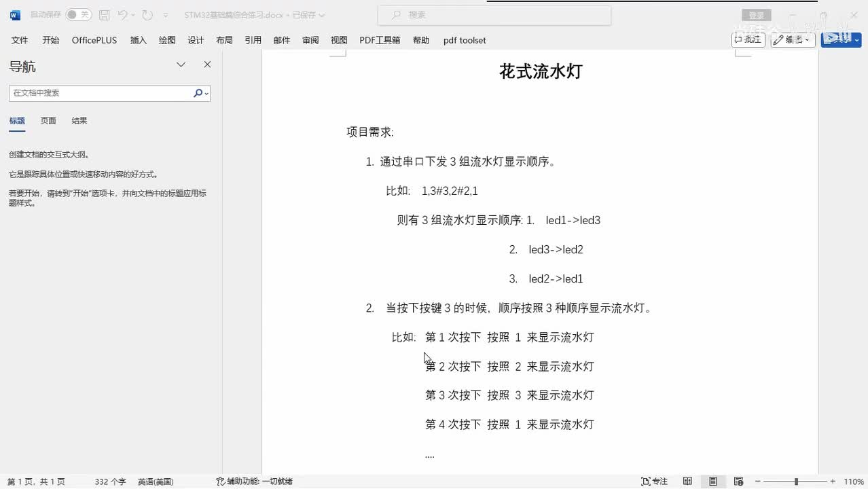Click the document title 花式流水灯
Image resolution: width=868 pixels, height=489 pixels.
[x=541, y=71]
